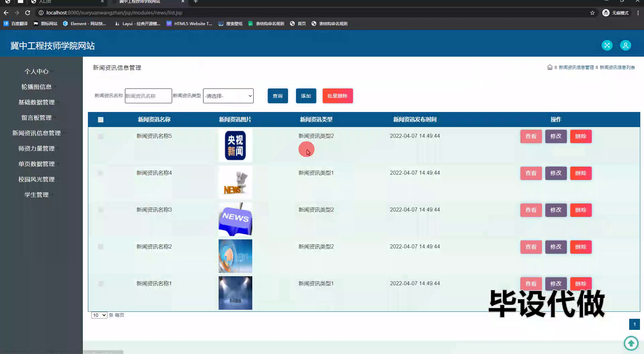Click the 批量删除 batch delete button
644x354 pixels.
coord(337,96)
